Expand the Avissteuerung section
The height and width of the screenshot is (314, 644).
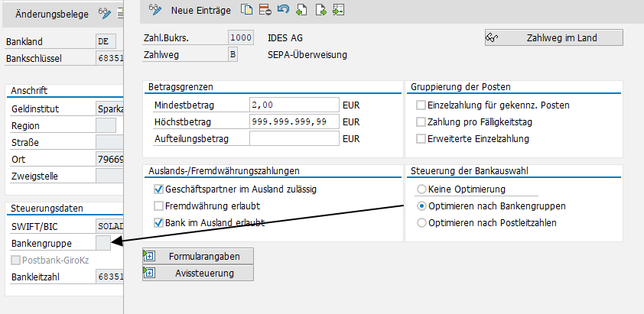click(x=197, y=273)
